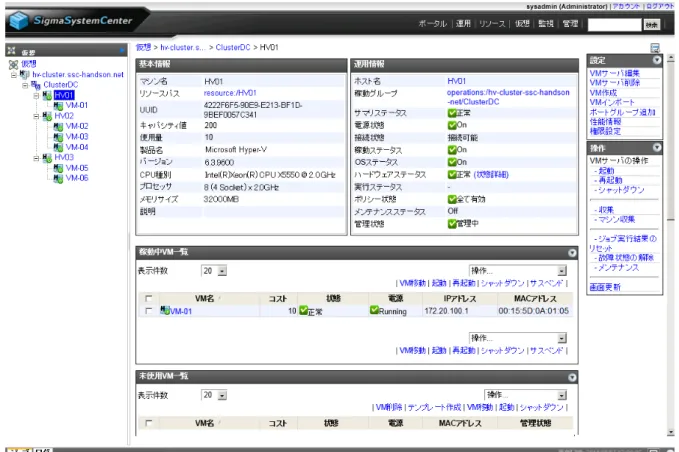
Task: Open 表示件数 dropdown in 稼動中VM一覧
Action: point(214,271)
